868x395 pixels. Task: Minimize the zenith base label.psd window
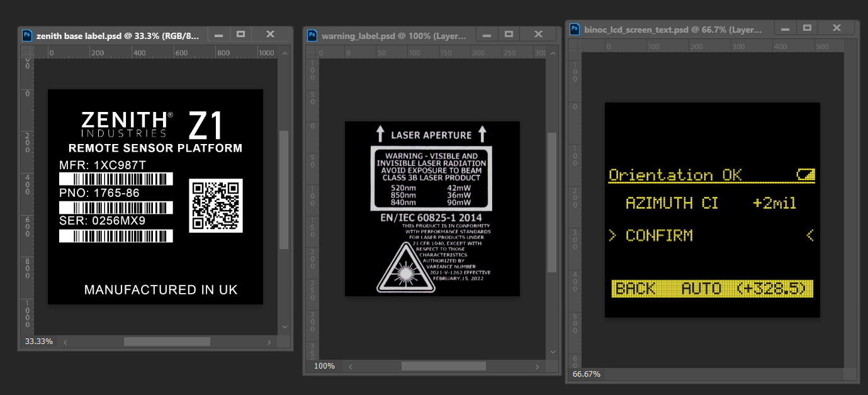(x=218, y=35)
